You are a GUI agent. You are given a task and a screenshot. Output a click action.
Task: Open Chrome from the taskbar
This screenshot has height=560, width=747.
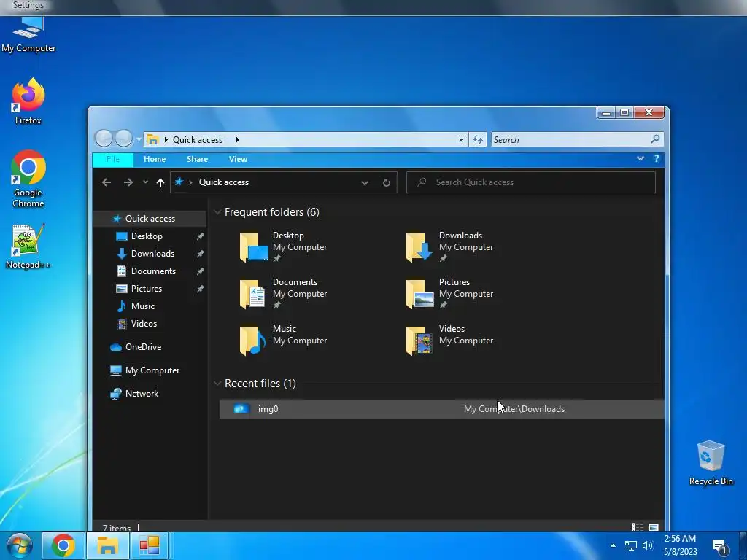[63, 545]
